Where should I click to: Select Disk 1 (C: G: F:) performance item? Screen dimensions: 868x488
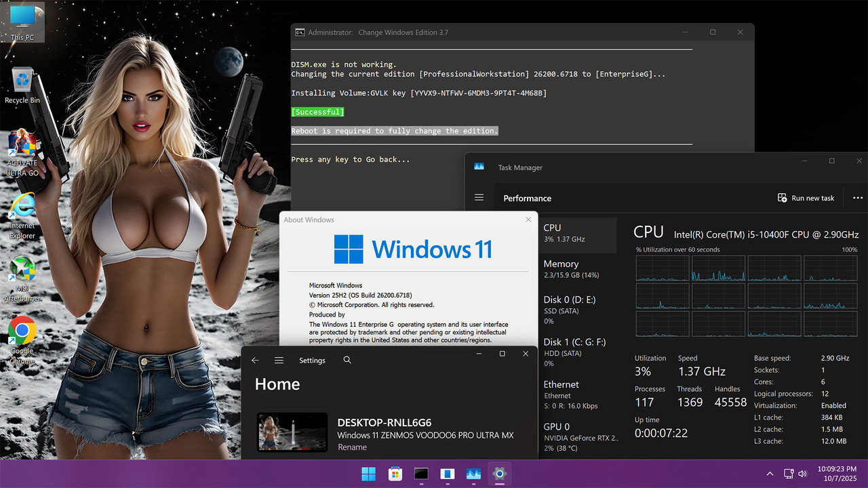tap(578, 352)
